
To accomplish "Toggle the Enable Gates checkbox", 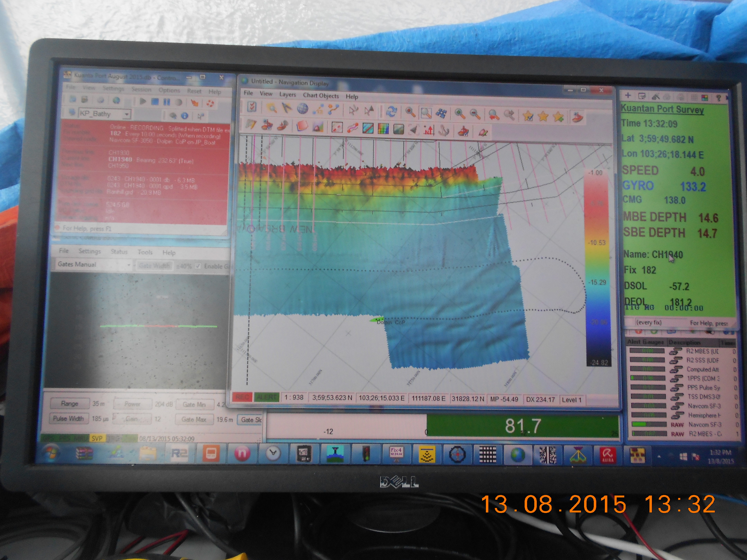I will 198,266.
